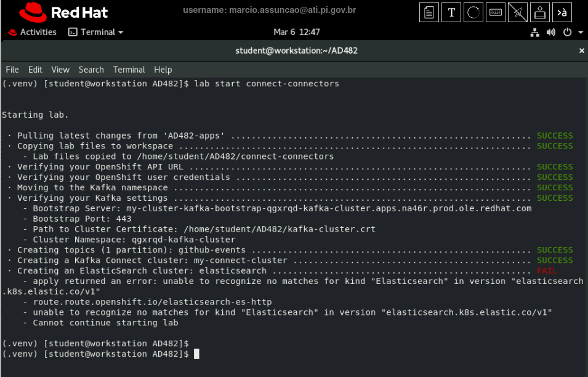Click the power icon in top bar
The height and width of the screenshot is (377, 588).
pyautogui.click(x=567, y=32)
